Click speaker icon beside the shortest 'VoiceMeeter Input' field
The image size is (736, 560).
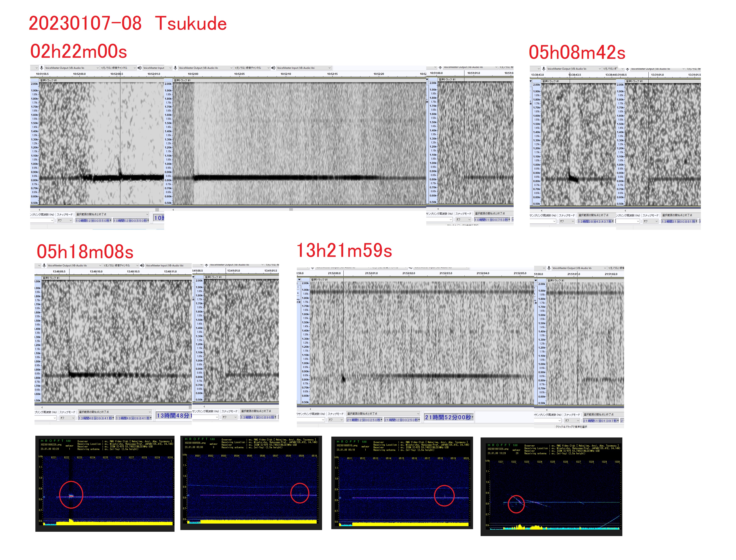[x=140, y=68]
